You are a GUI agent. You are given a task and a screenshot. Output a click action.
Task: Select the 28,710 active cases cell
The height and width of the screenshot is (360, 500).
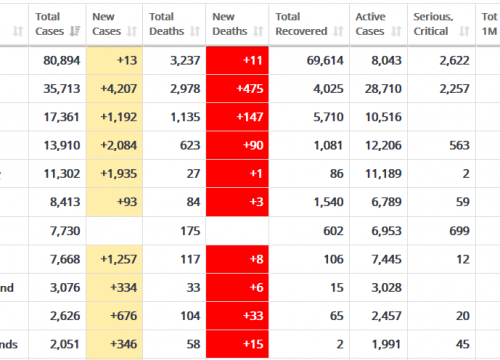(383, 89)
